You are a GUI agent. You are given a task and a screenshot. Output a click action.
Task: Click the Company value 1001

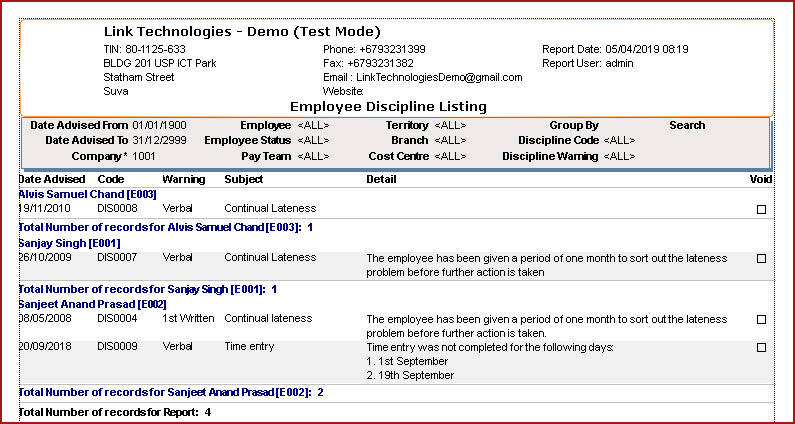[144, 157]
